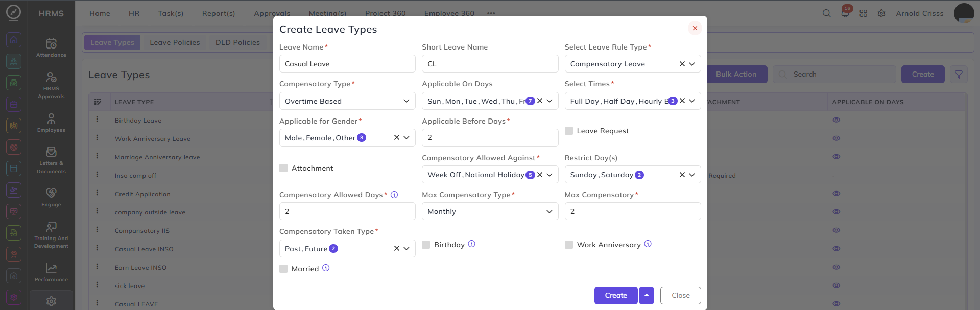Clear the Restrict Day(s) selection
Viewport: 980px width, 310px height.
coord(682,175)
